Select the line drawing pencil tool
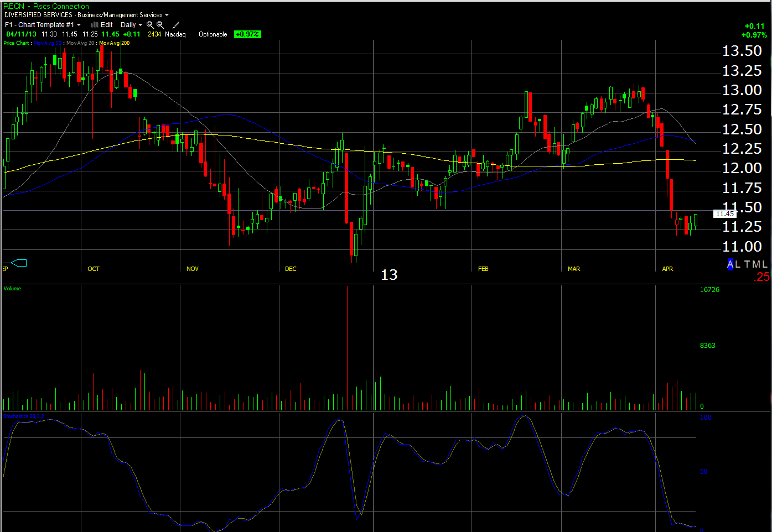The height and width of the screenshot is (532, 772). pos(176,25)
